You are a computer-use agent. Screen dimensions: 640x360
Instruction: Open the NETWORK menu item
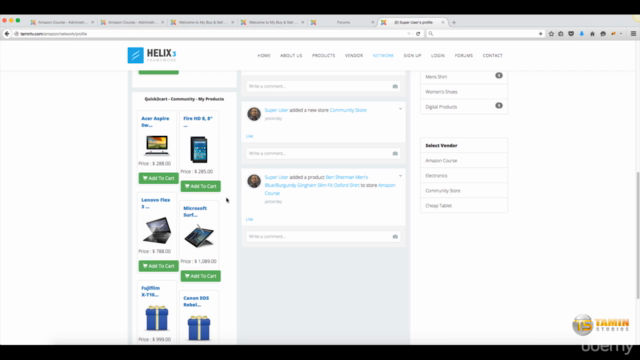pos(383,56)
